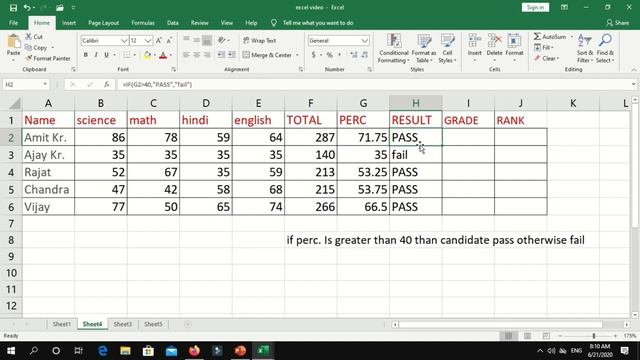Screen dimensions: 640x360
Task: Switch to the Formulas tab
Action: (143, 23)
